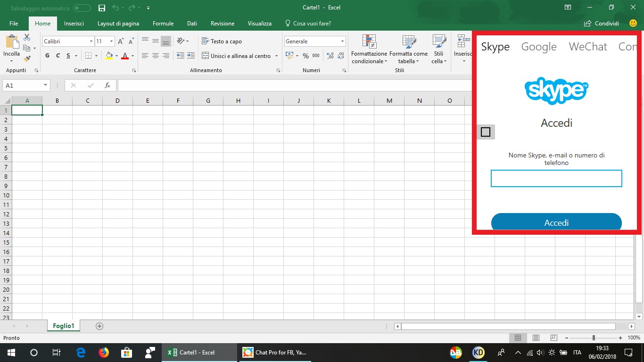
Task: Apply percent style format
Action: (305, 56)
